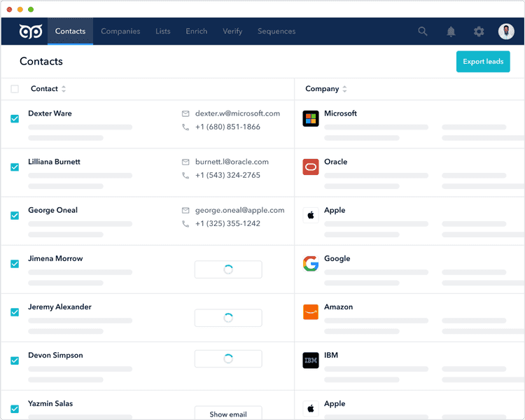Select contact name Dexter Ware
The image size is (525, 420).
click(x=50, y=113)
